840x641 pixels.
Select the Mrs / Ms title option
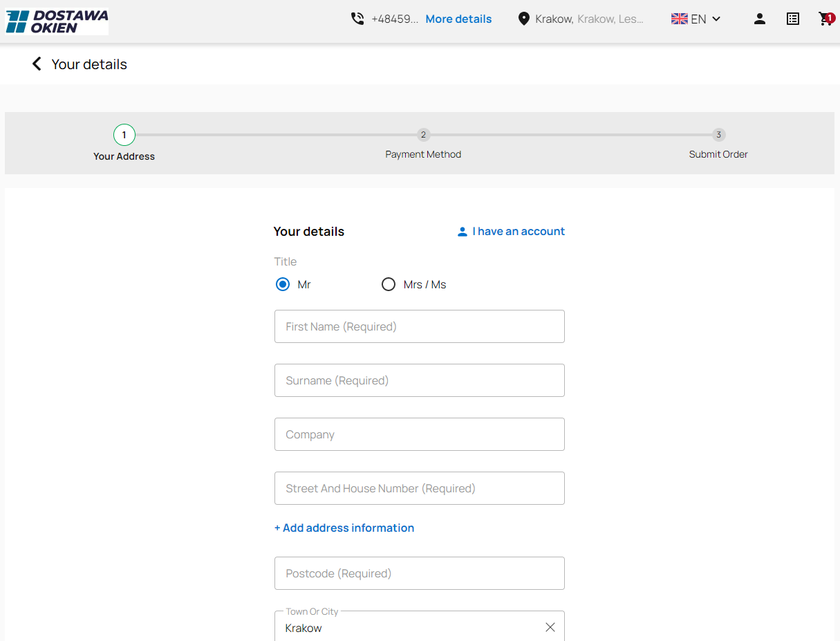pyautogui.click(x=389, y=284)
